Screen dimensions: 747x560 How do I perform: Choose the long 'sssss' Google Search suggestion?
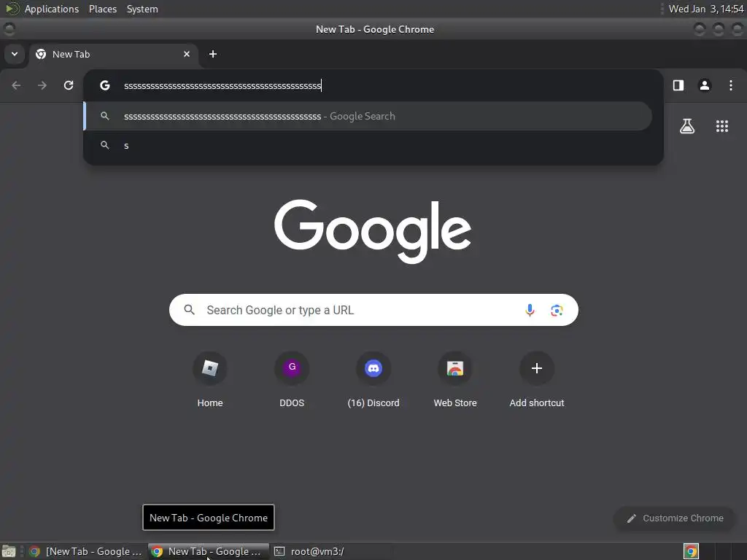[x=368, y=116]
